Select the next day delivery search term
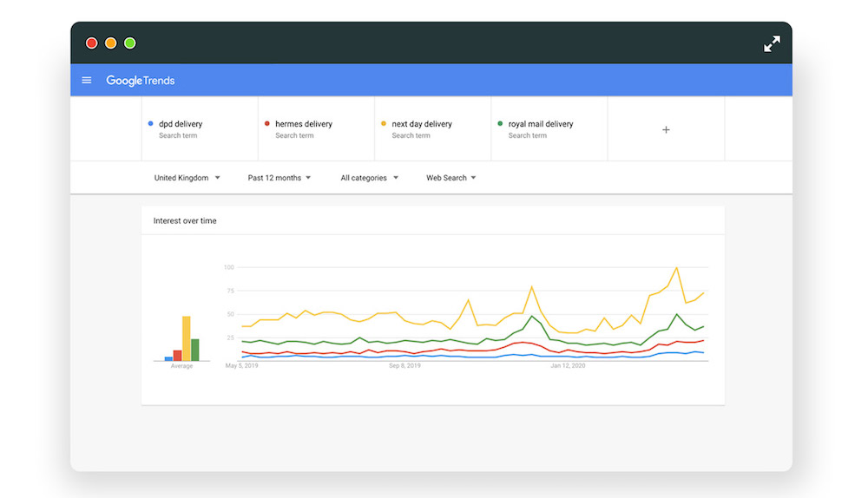This screenshot has width=868, height=498. pos(422,124)
